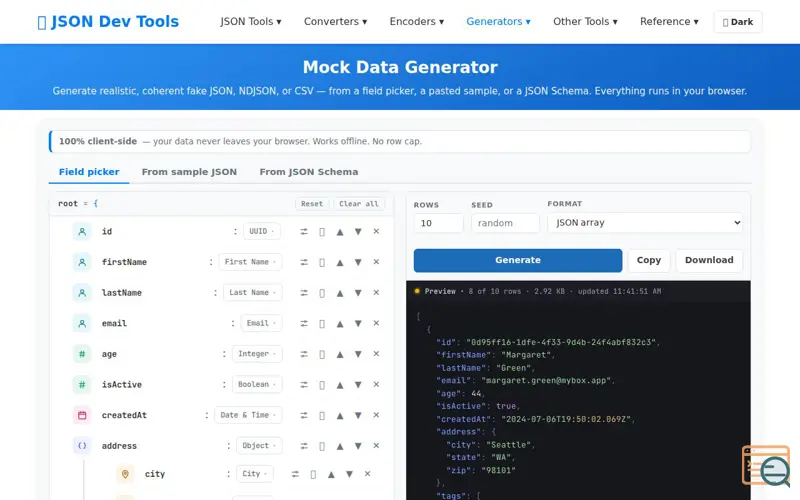The height and width of the screenshot is (500, 800).
Task: Click the Generate button
Action: click(x=518, y=260)
